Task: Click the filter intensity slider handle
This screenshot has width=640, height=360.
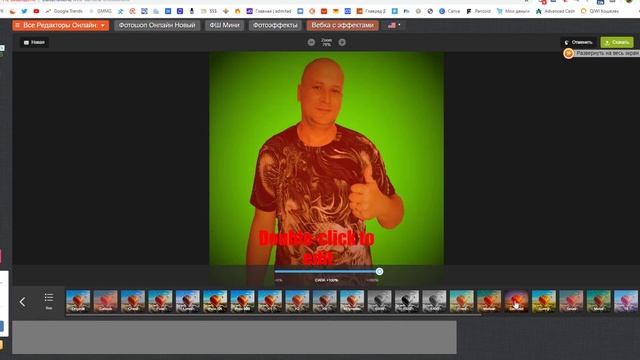Action: click(x=380, y=271)
